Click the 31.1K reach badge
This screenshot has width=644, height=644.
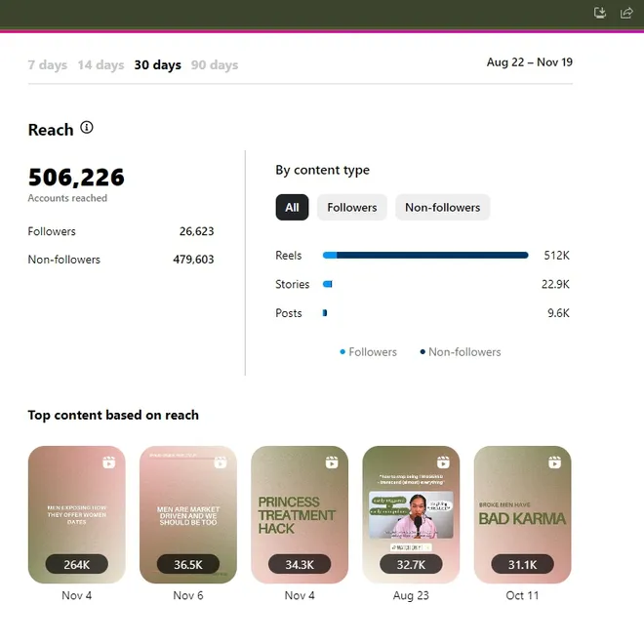click(x=522, y=564)
